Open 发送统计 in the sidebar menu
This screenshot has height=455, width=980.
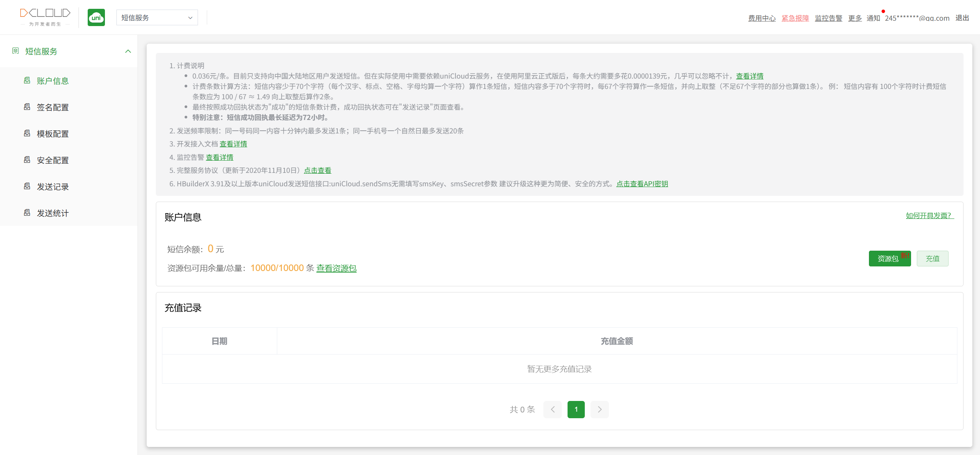[52, 213]
